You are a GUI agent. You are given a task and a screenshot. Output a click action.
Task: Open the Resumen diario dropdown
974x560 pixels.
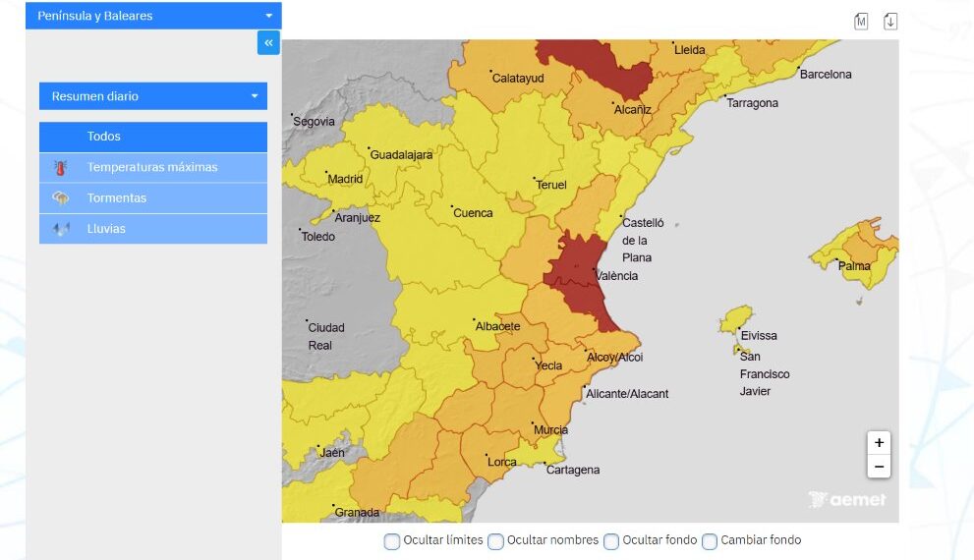point(152,96)
